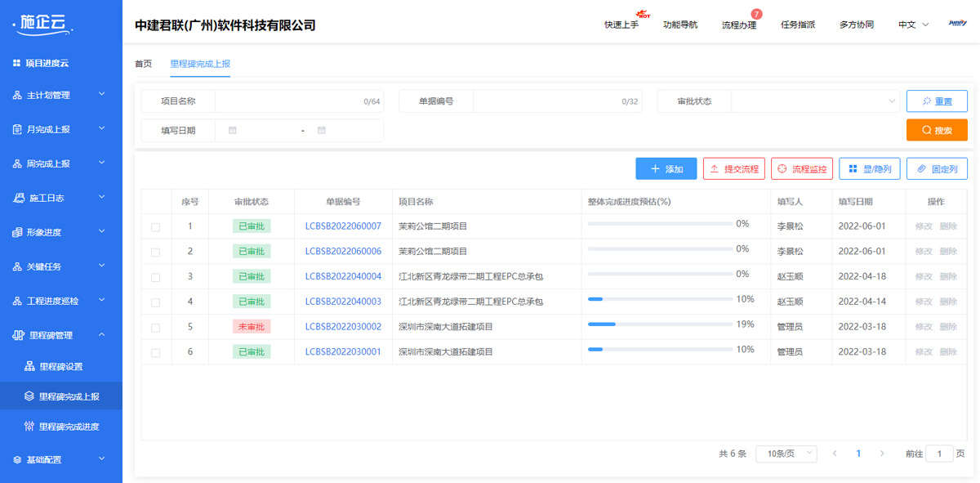
Task: Click 修改 for row LCBSB2022040004
Action: (924, 277)
